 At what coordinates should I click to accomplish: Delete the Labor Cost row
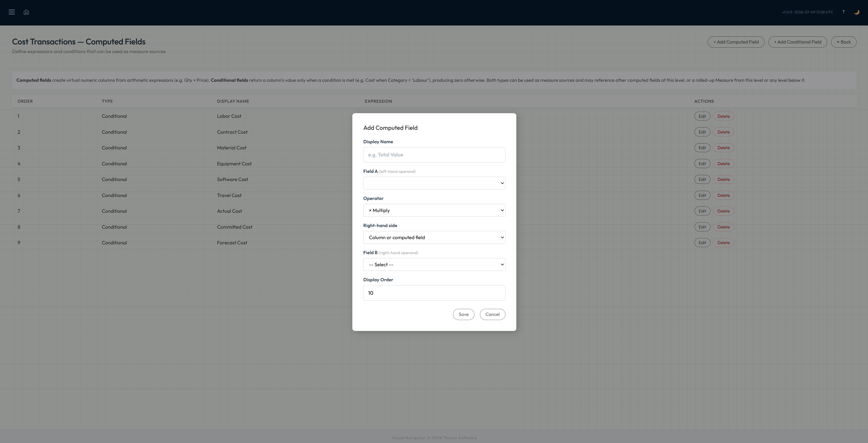point(723,116)
